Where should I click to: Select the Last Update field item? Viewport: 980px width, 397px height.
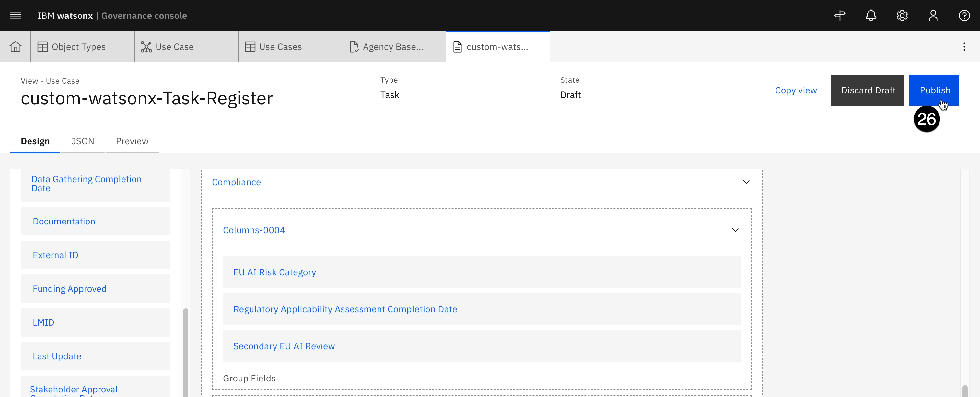[x=95, y=356]
